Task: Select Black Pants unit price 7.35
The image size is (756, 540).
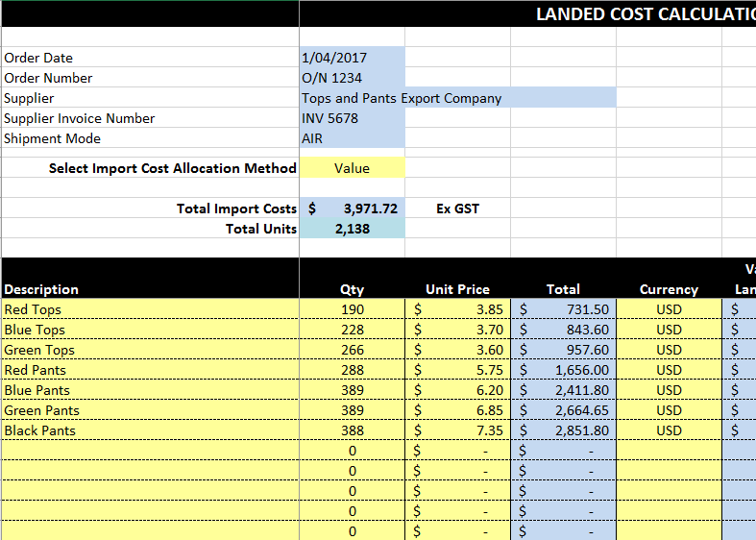Action: point(457,430)
